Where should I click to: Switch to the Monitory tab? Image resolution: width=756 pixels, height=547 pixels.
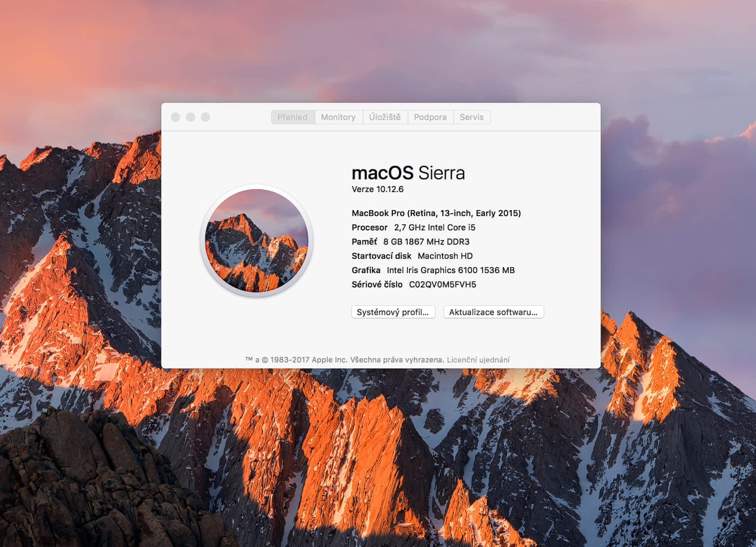pos(338,117)
